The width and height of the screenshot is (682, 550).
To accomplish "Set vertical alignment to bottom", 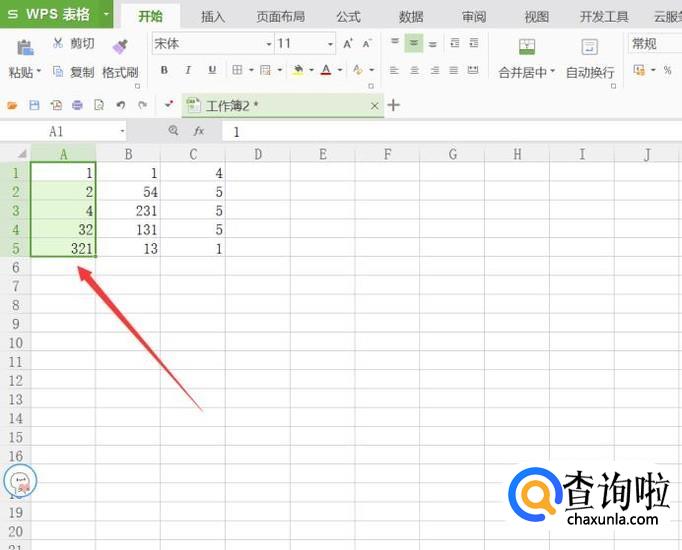I will coord(433,43).
